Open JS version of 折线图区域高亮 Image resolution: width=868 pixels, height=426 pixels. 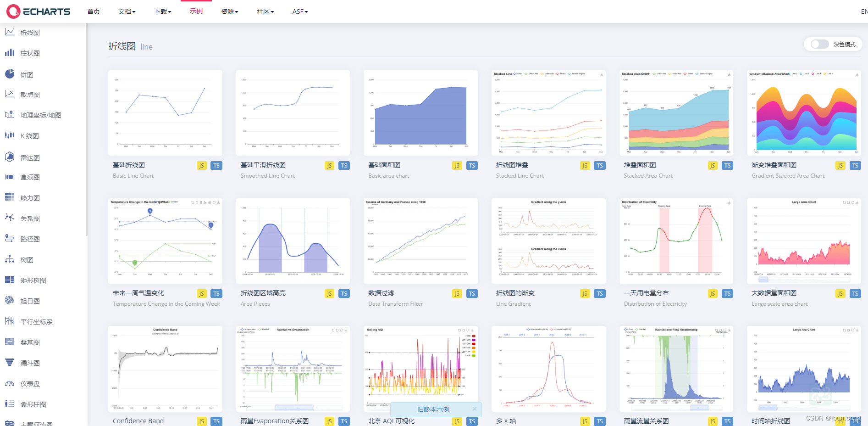(x=329, y=294)
